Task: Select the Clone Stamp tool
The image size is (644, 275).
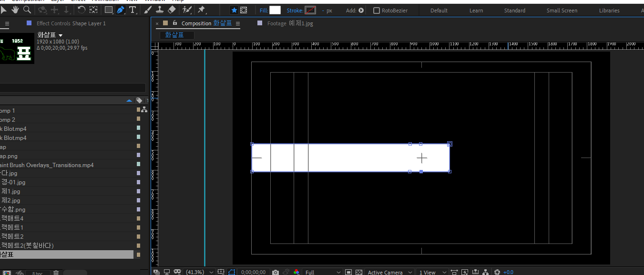Action: [160, 10]
